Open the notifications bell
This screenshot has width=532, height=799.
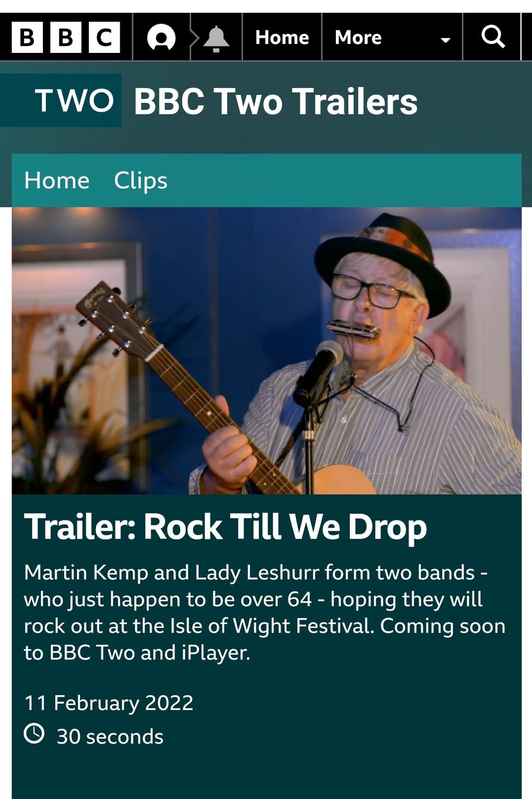(x=216, y=38)
